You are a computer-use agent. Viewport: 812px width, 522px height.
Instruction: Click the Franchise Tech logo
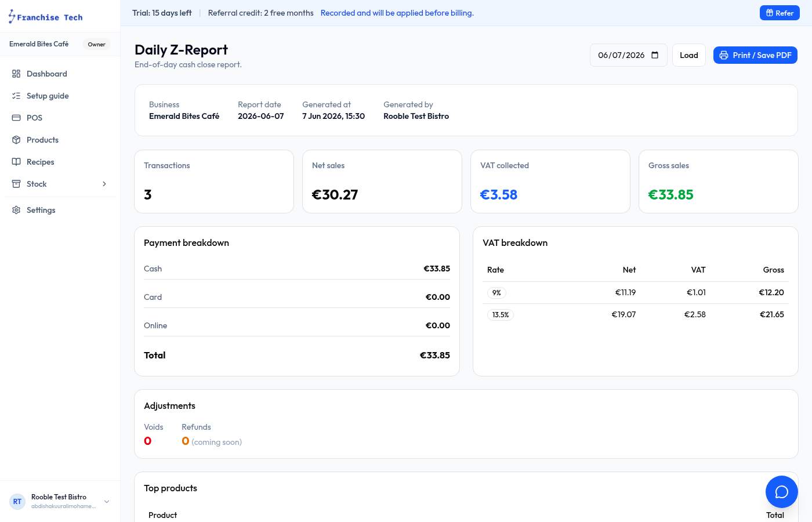(x=45, y=17)
